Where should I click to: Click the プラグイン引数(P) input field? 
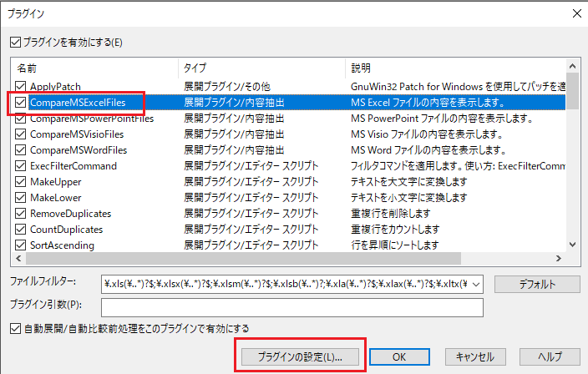292,308
